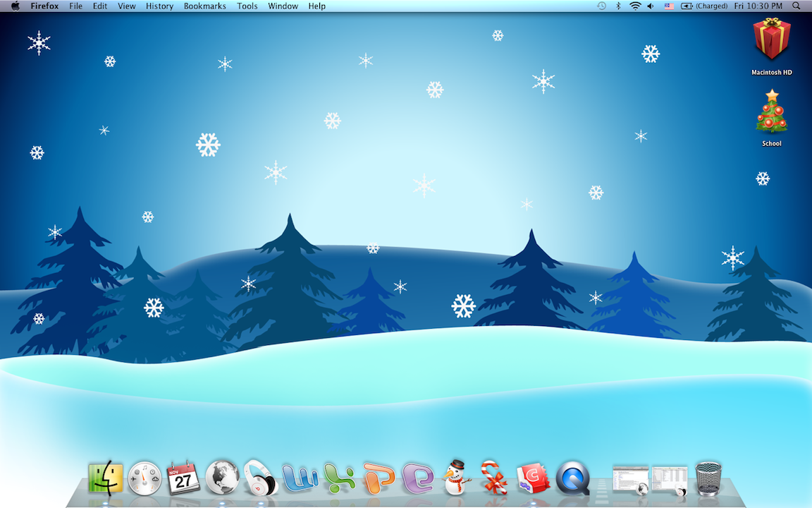Launch Microsoft PowerPoint from the dock
Image resolution: width=812 pixels, height=508 pixels.
point(379,478)
